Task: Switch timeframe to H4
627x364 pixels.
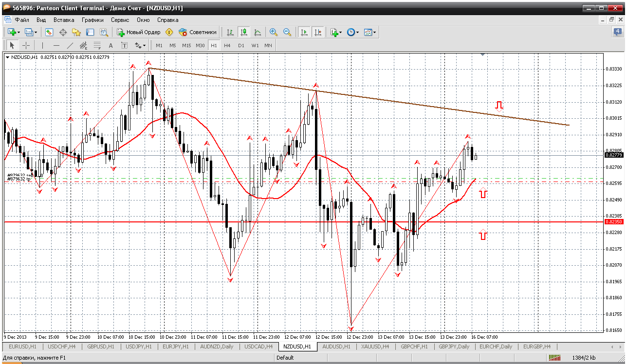Action: tap(227, 45)
